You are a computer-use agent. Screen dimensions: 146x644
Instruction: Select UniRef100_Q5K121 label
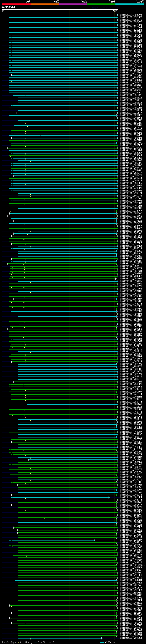pos(131,319)
